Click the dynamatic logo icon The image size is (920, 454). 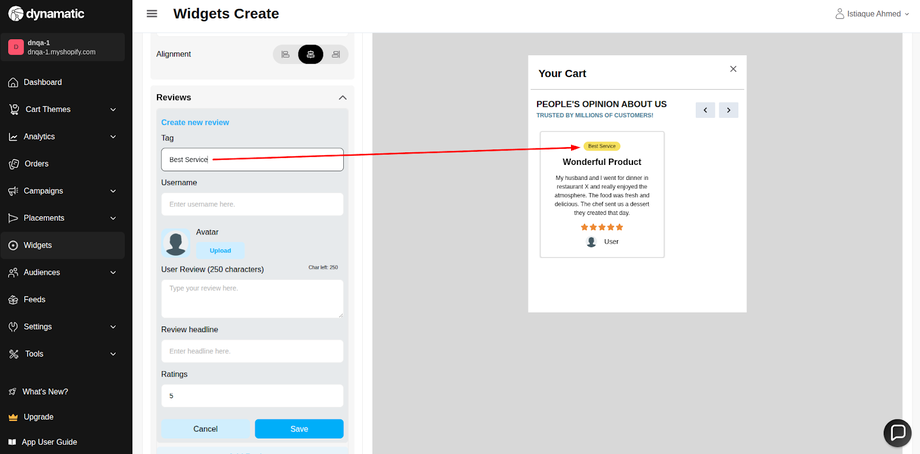[x=15, y=14]
